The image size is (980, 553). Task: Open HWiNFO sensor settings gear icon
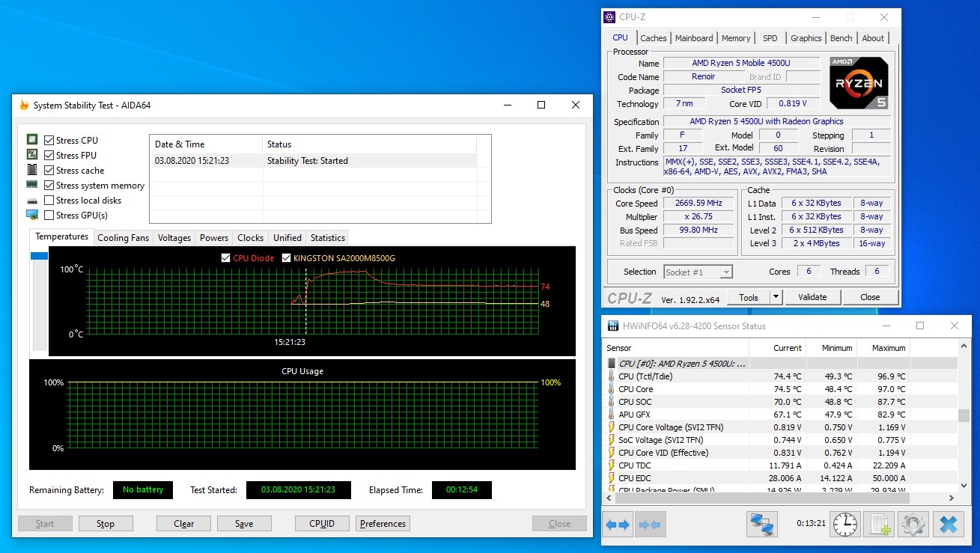913,525
